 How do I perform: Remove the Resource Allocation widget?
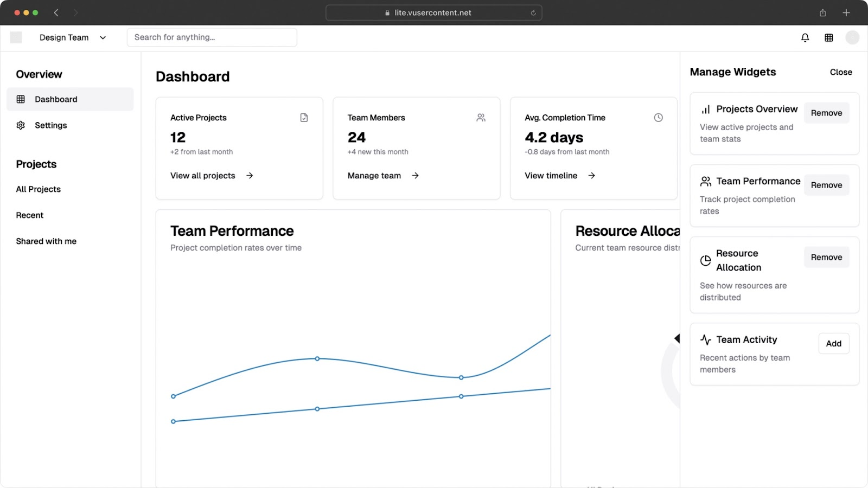pos(826,257)
